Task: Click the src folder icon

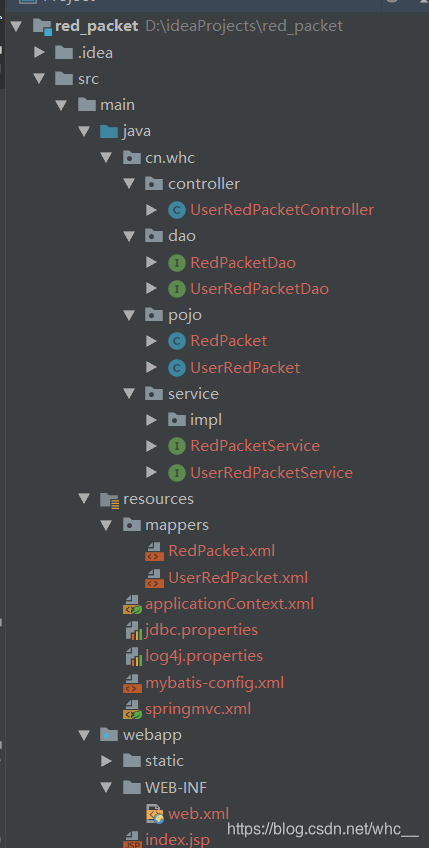Action: click(x=64, y=79)
